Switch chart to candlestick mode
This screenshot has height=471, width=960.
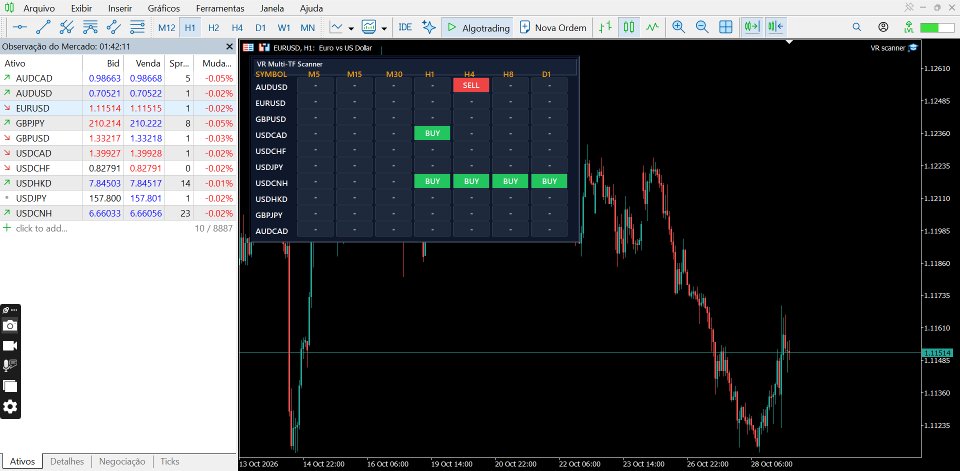(629, 27)
